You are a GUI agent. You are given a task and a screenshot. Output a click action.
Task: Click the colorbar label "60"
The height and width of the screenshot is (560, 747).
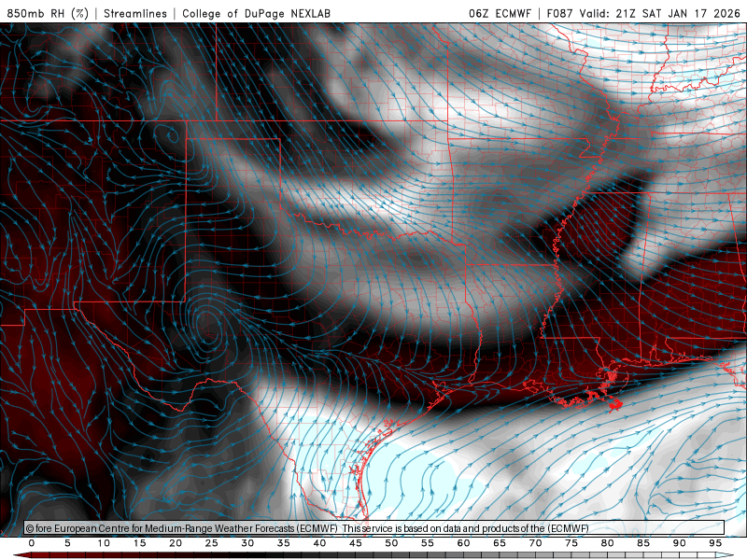(x=463, y=543)
